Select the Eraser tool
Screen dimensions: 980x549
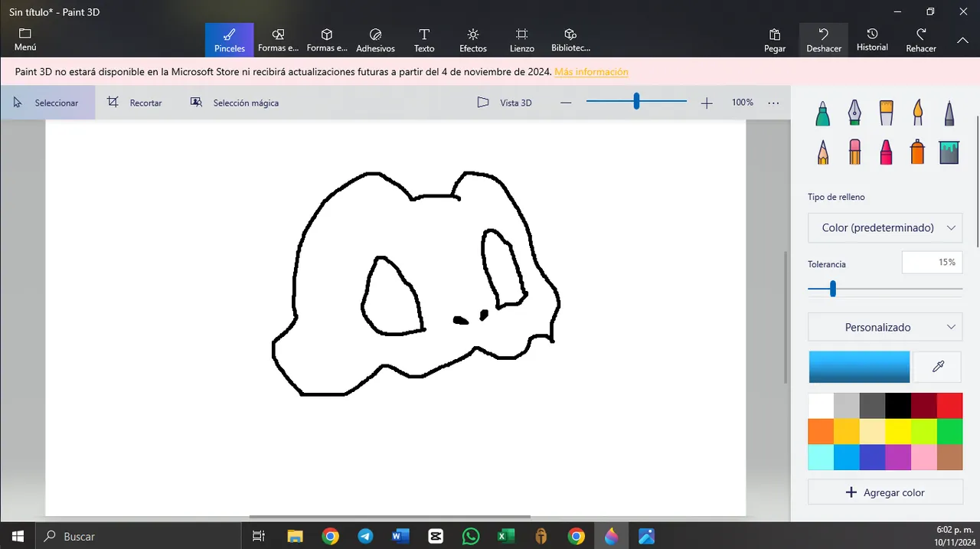(x=854, y=152)
